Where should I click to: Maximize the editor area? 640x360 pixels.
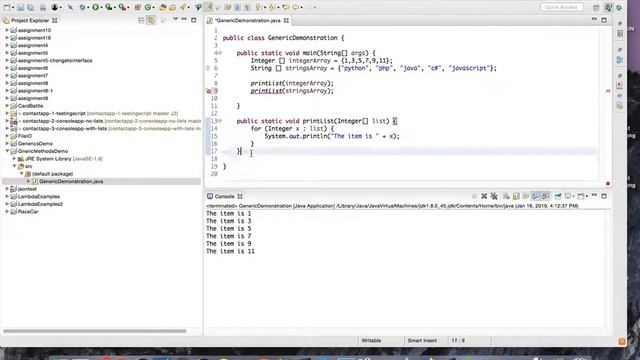[x=604, y=20]
